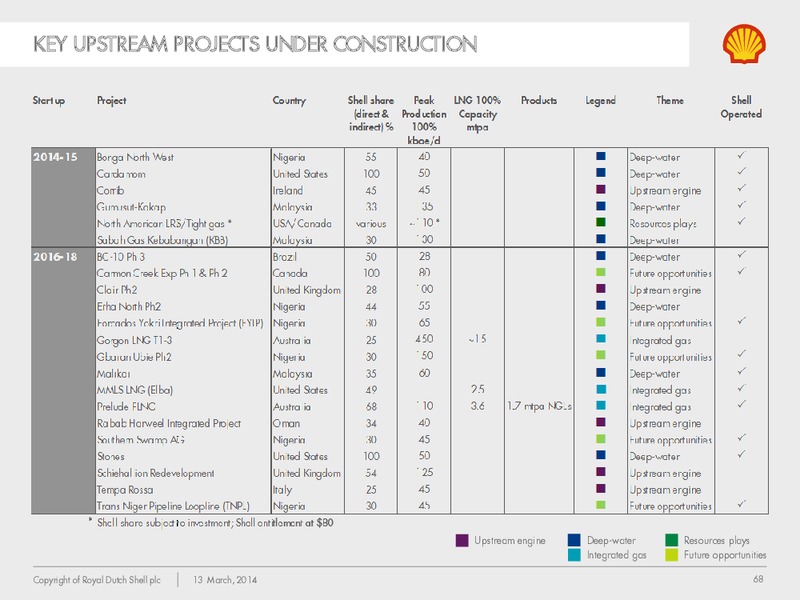This screenshot has height=600, width=800.
Task: Click the Shell Operated column header
Action: pyautogui.click(x=741, y=107)
